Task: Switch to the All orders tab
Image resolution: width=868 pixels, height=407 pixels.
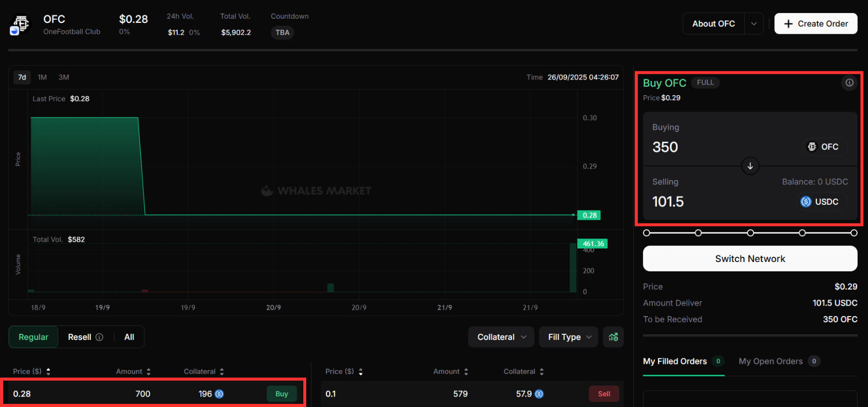Action: pyautogui.click(x=129, y=337)
